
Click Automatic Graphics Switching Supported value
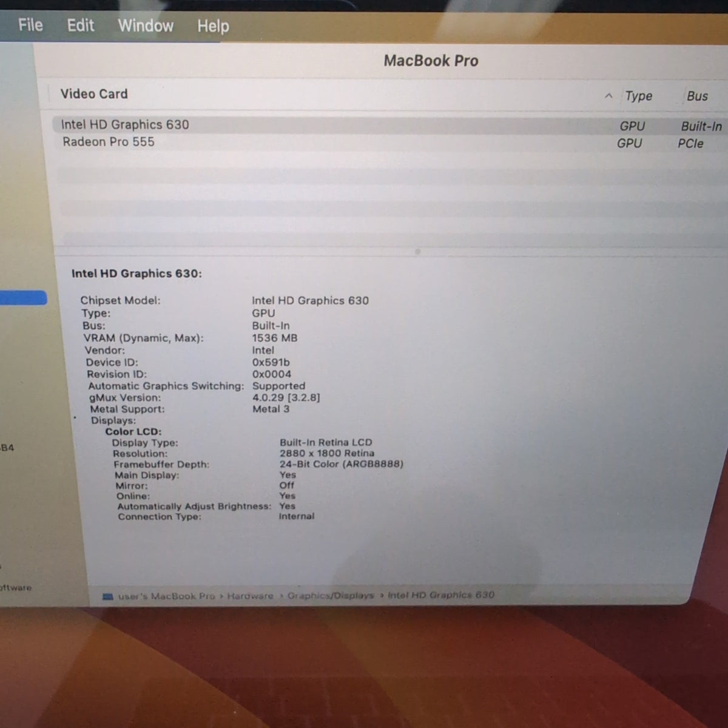pyautogui.click(x=278, y=386)
